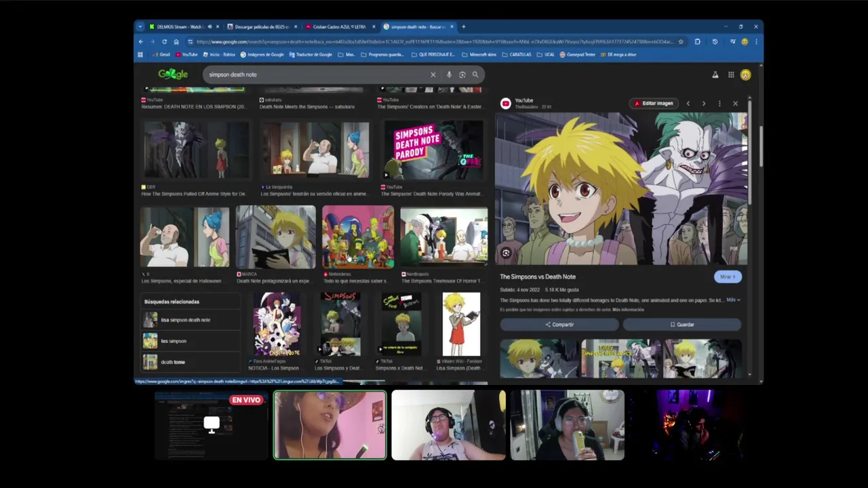Select the screen share tile marked EN VIVO
Viewport: 868px width, 488px height.
coord(211,426)
